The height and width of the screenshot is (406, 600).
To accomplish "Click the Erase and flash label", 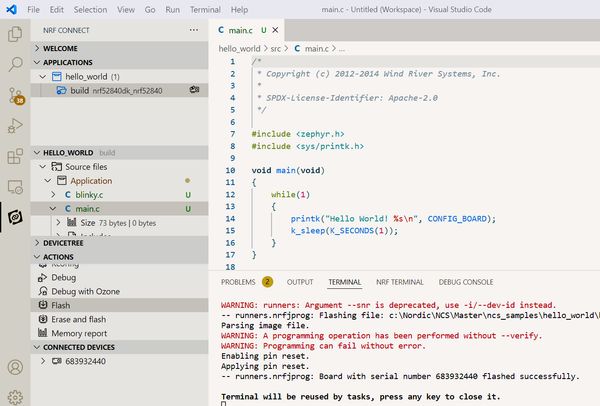I will (x=79, y=319).
